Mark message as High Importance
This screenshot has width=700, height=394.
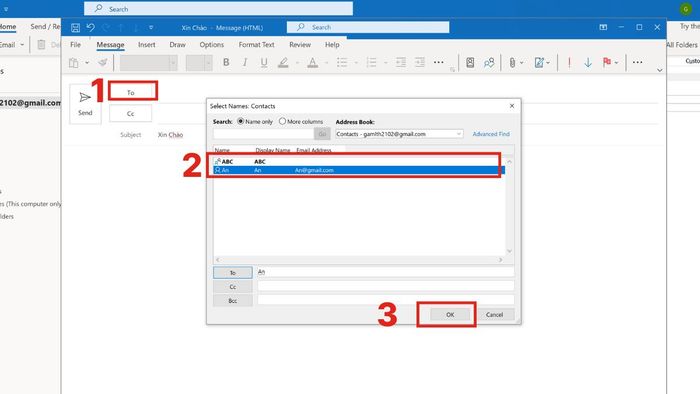[x=569, y=62]
